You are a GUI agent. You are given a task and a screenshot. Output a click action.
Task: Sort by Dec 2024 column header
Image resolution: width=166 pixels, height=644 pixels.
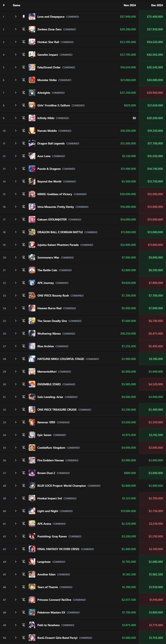click(157, 5)
